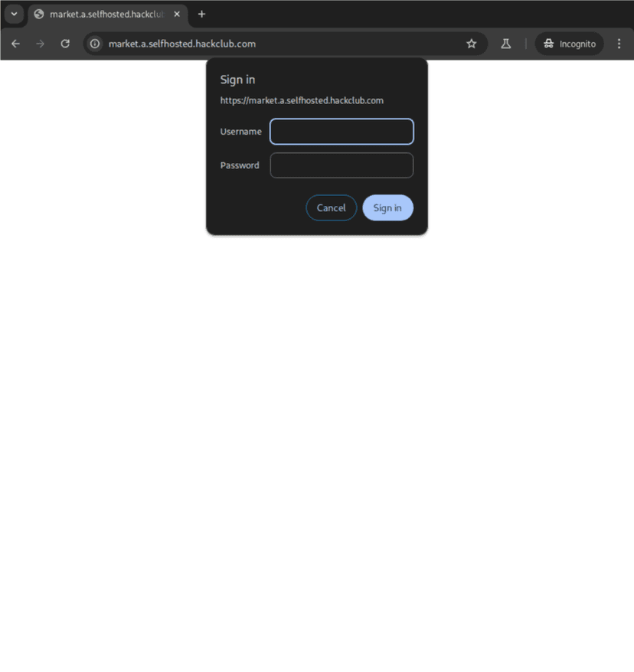The image size is (634, 672).
Task: Focus the Username input field
Action: [342, 132]
